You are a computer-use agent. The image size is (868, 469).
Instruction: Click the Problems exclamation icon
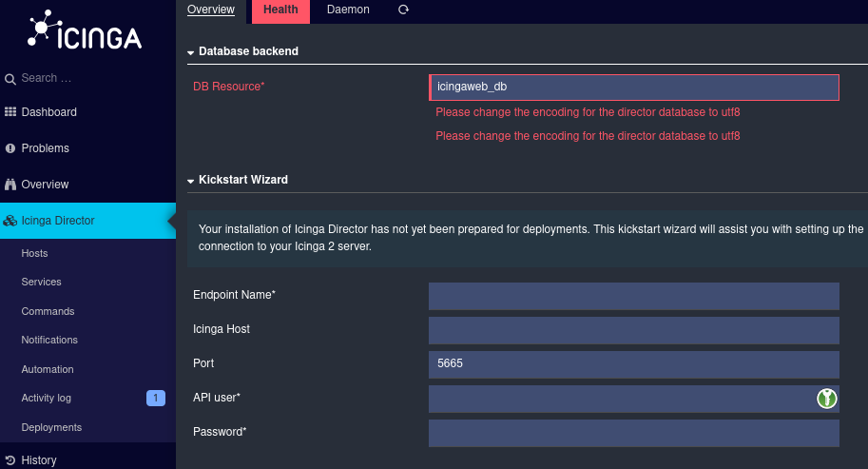tap(10, 148)
